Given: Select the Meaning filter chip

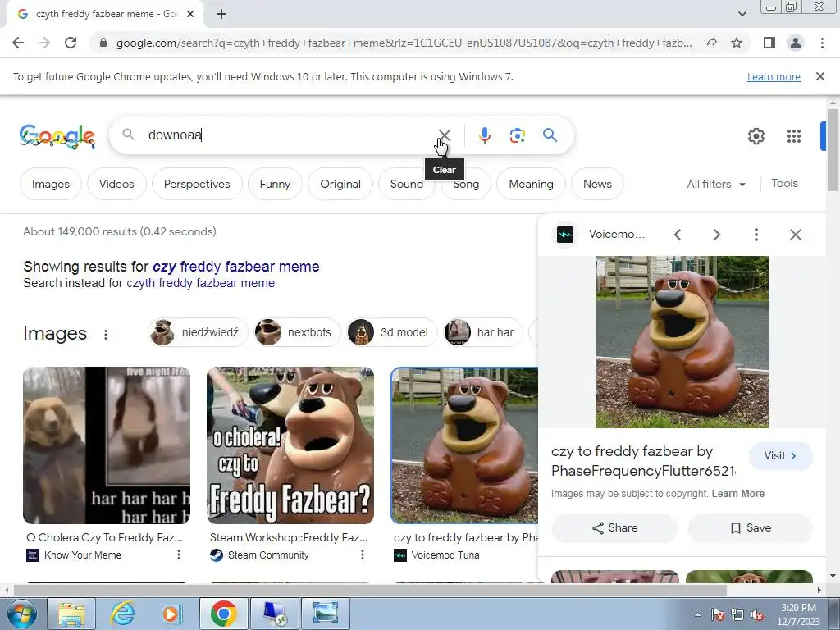Looking at the screenshot, I should coord(531,185).
